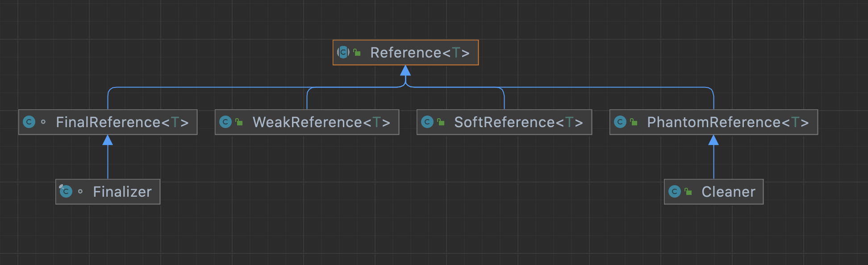Click the class icon on FinalReference<T> node
Viewport: 868px width, 265px height.
point(29,122)
